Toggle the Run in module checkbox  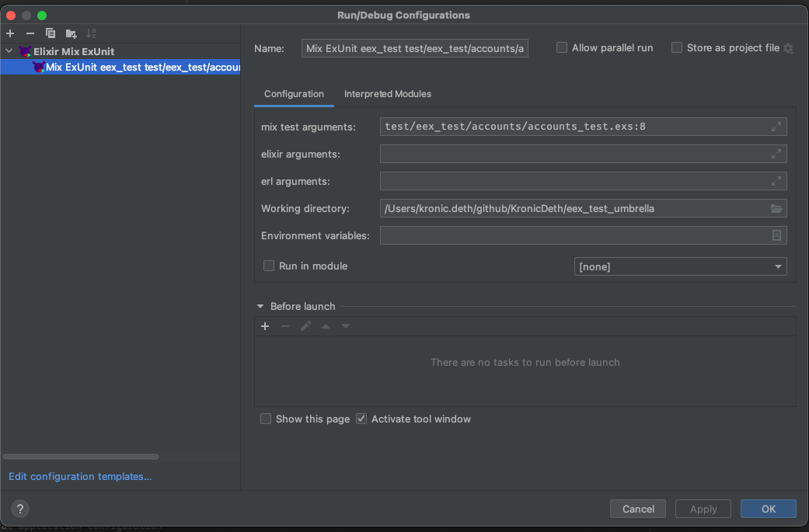pyautogui.click(x=269, y=266)
